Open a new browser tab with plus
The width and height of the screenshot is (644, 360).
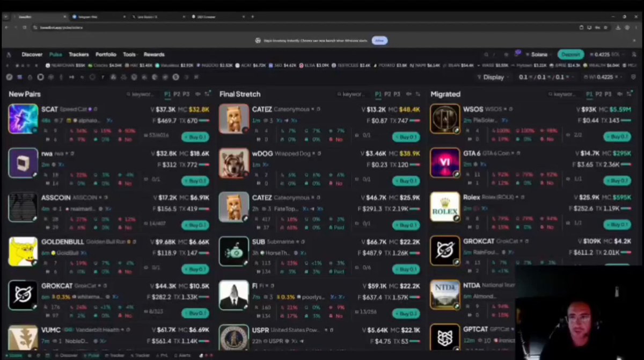click(x=252, y=17)
